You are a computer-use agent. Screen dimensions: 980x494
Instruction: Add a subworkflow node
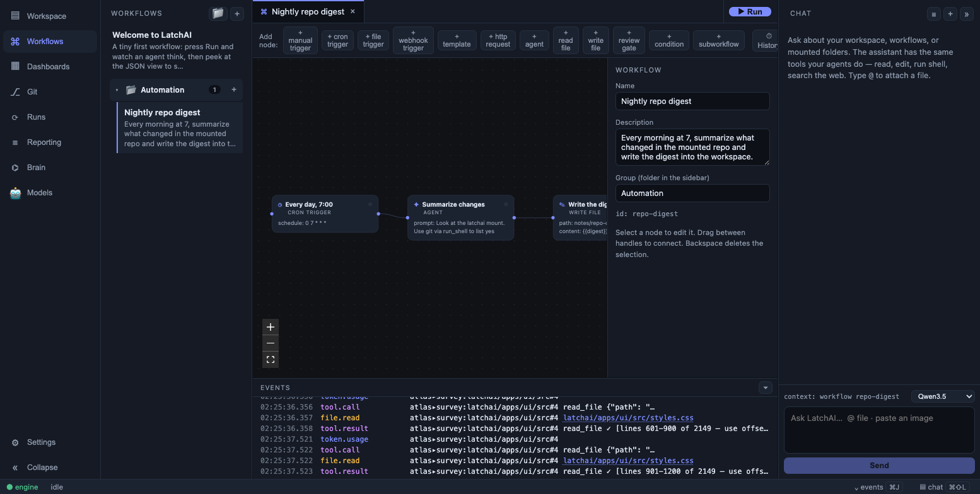tap(719, 40)
